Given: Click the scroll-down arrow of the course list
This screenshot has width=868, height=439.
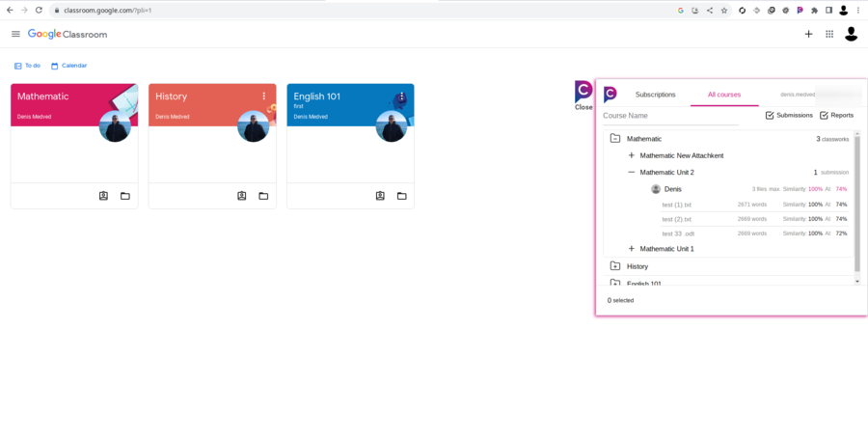Looking at the screenshot, I should point(857,281).
